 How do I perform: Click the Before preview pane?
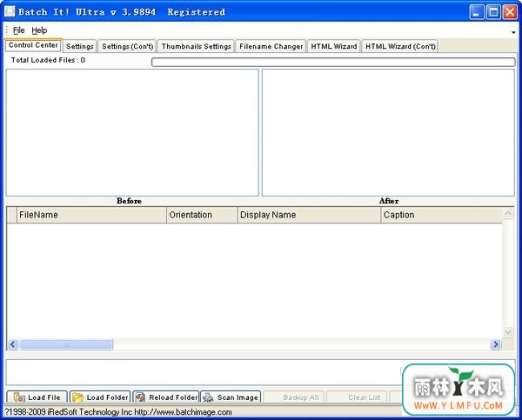coord(132,132)
